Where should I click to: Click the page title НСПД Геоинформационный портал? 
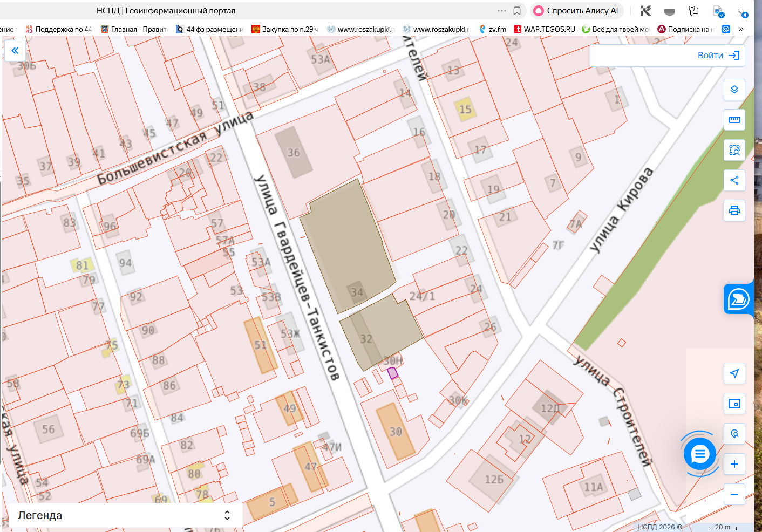(x=166, y=11)
